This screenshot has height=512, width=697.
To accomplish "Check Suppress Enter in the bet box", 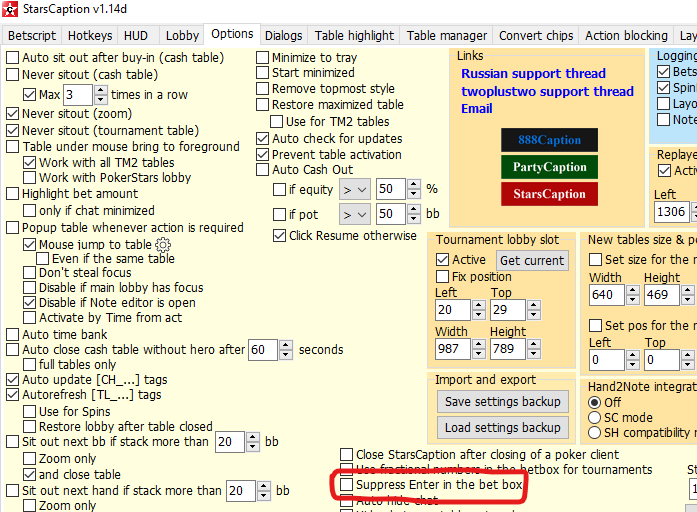I will pos(346,484).
